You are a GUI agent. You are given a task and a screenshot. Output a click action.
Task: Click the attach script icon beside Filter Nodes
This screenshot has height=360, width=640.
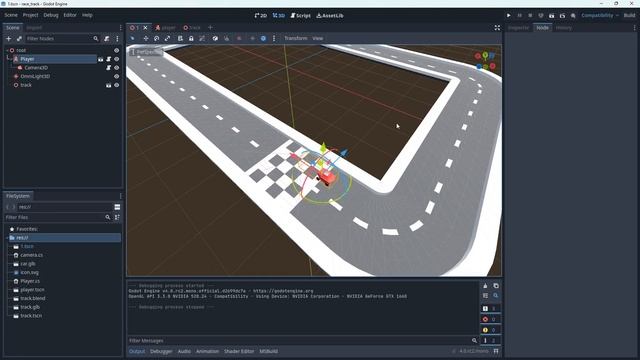pyautogui.click(x=107, y=38)
